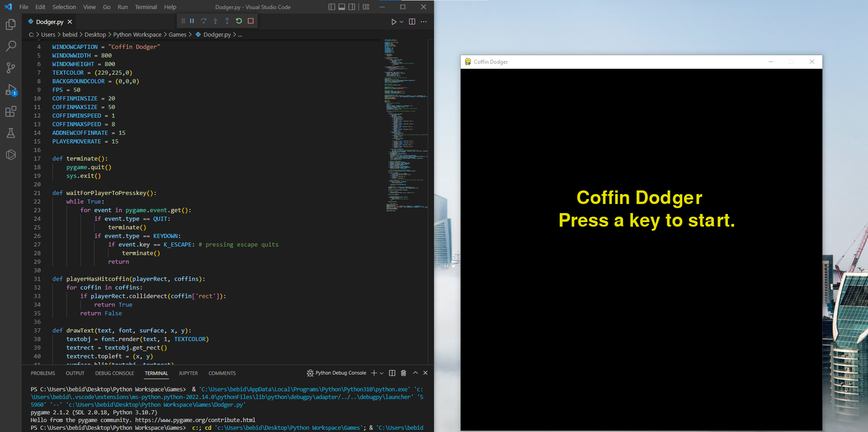The image size is (868, 432).
Task: Open the Extensions view
Action: [11, 111]
